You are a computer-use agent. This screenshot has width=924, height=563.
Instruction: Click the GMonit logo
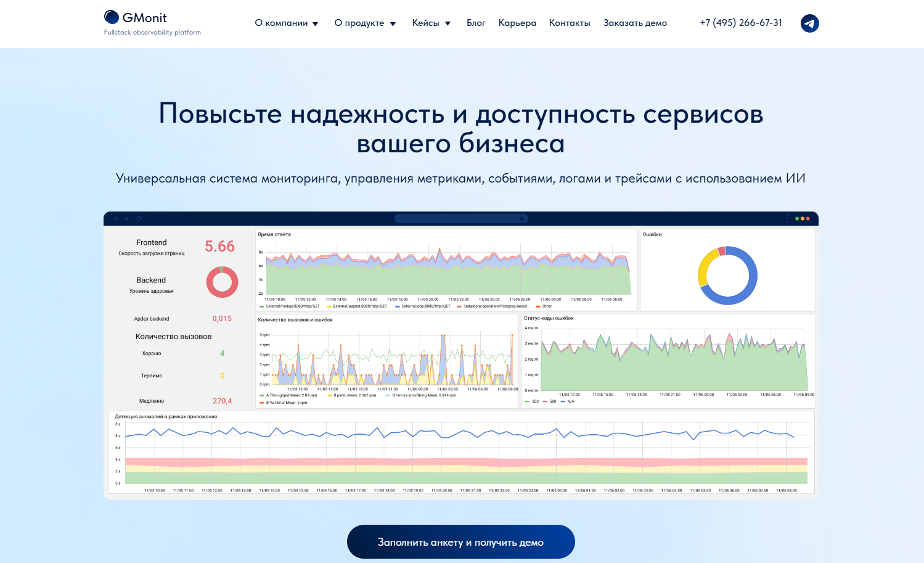[x=135, y=17]
